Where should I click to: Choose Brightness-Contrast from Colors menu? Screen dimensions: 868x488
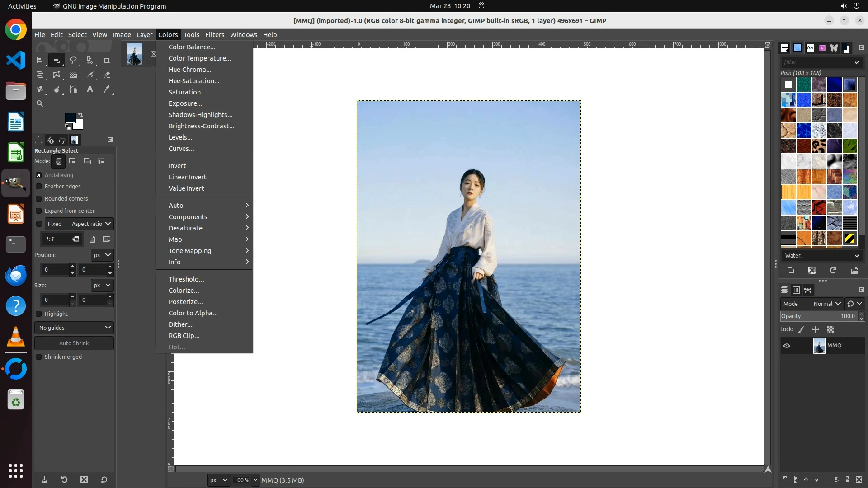201,126
